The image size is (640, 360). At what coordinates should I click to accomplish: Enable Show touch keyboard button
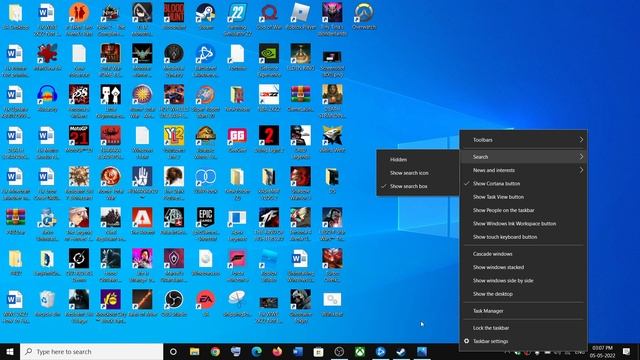[x=524, y=237]
